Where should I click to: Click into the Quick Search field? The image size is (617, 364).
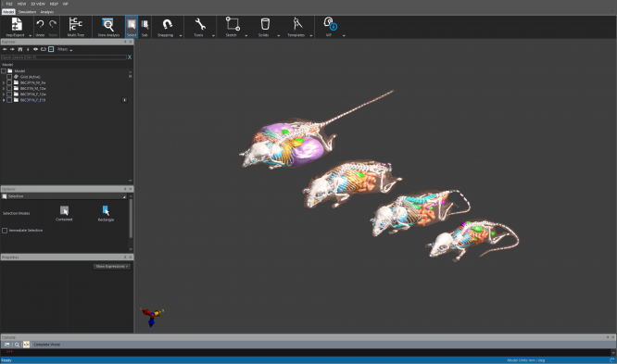63,57
